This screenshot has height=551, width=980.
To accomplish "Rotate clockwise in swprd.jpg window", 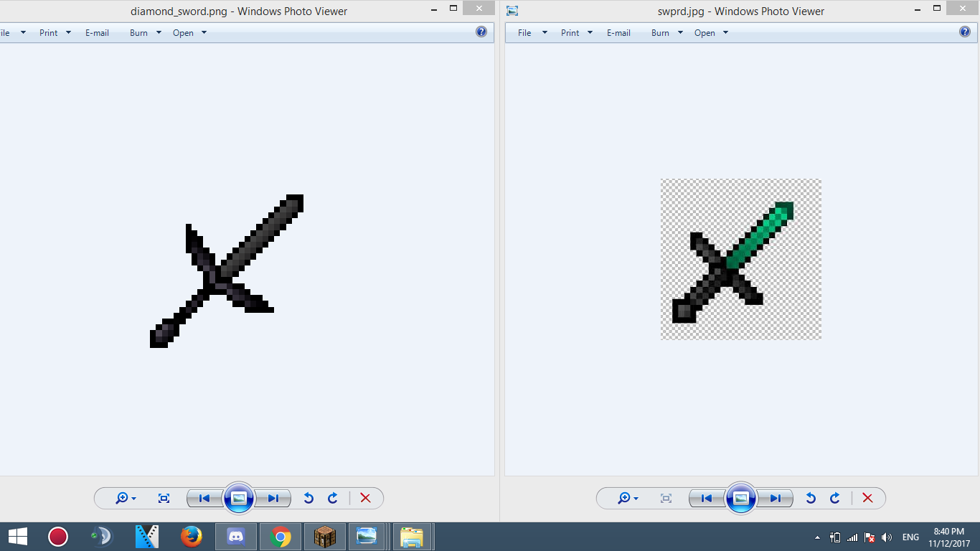I will tap(835, 498).
